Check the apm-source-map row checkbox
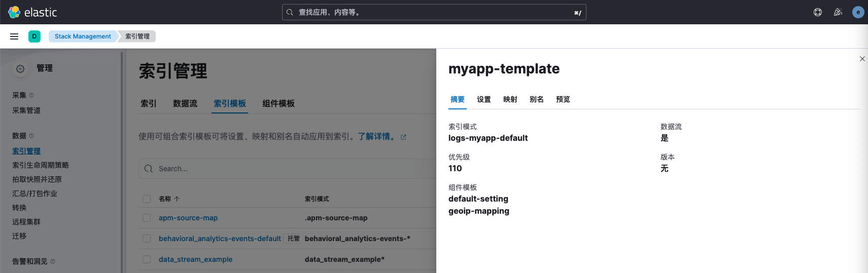868x273 pixels. coord(147,218)
